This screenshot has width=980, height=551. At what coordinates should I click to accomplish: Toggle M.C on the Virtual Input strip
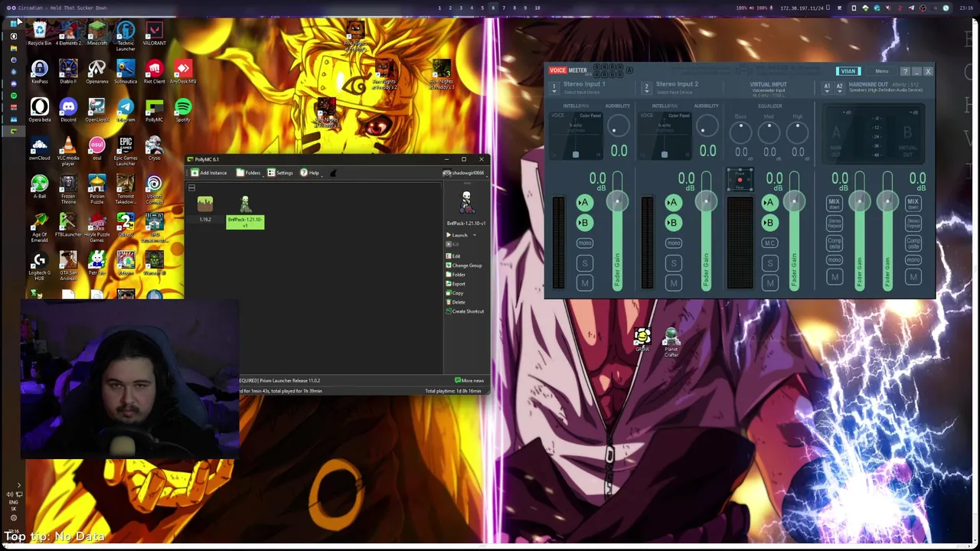769,243
